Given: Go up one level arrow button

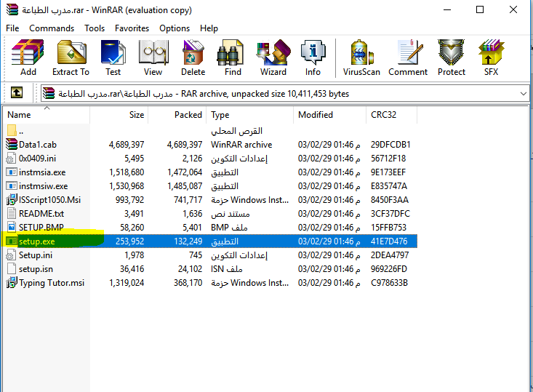Looking at the screenshot, I should click(x=17, y=92).
